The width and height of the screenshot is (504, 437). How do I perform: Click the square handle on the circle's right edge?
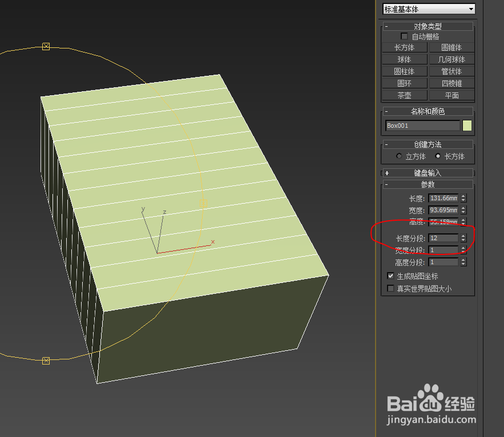tap(203, 204)
